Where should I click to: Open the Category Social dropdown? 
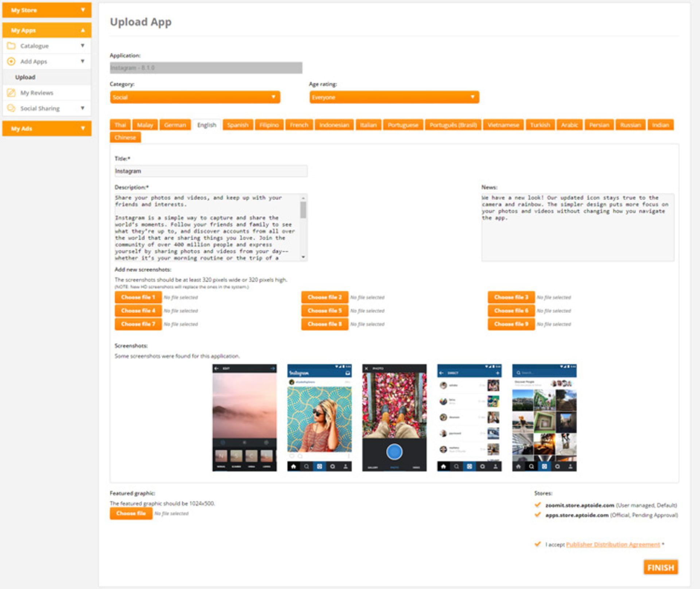point(195,97)
